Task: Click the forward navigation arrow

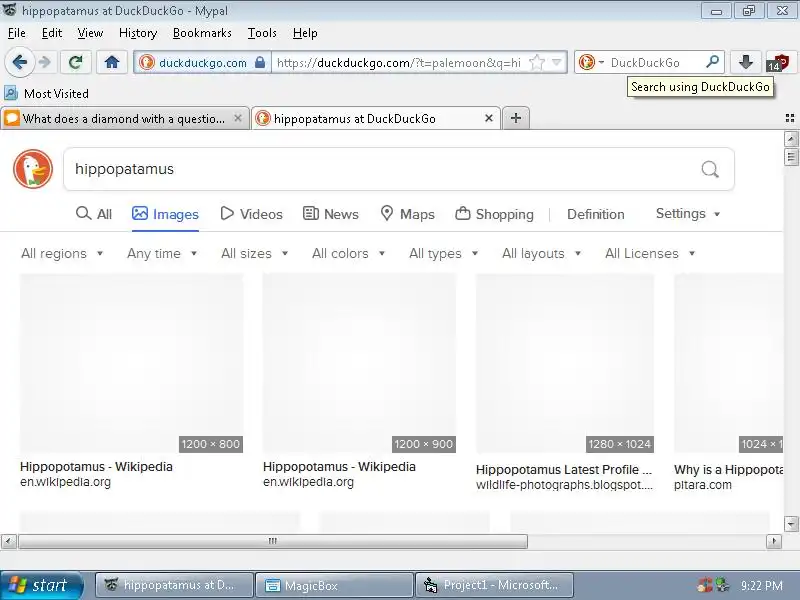Action: click(x=45, y=62)
